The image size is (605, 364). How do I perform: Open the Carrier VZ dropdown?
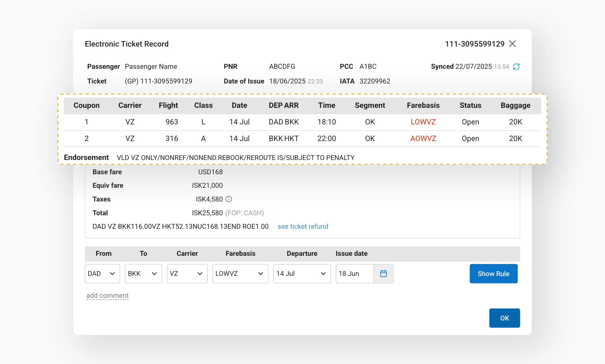coord(187,274)
